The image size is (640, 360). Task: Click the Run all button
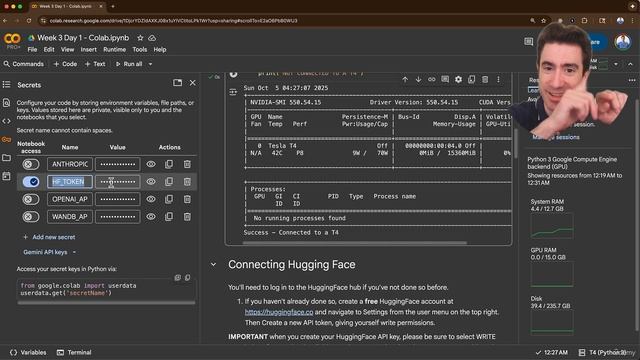[129, 64]
